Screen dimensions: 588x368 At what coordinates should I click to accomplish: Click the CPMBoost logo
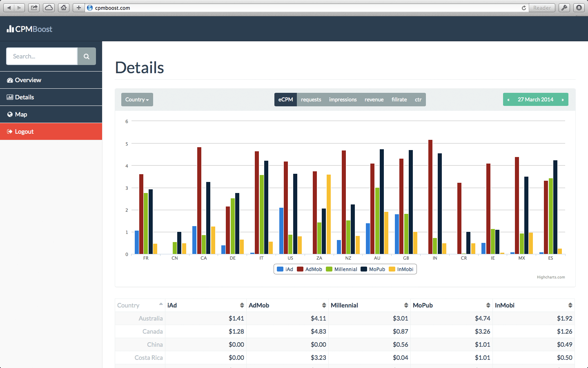click(x=29, y=29)
